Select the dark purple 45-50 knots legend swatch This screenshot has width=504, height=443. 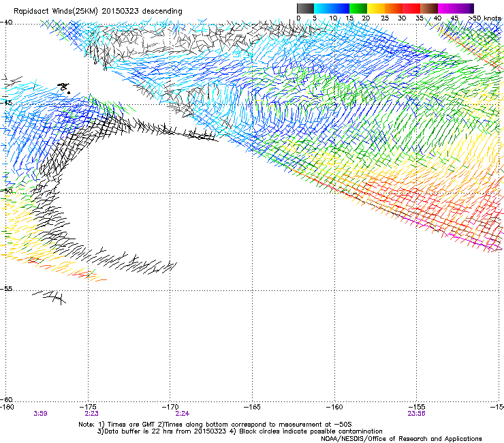464,8
